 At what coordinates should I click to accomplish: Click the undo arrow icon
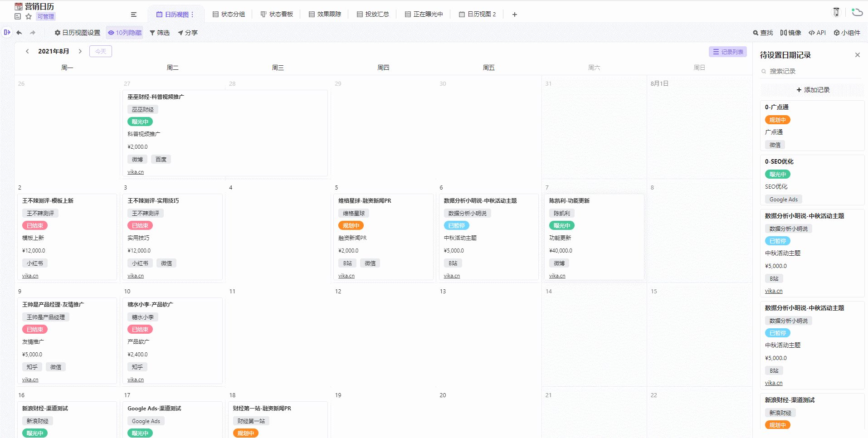point(19,33)
